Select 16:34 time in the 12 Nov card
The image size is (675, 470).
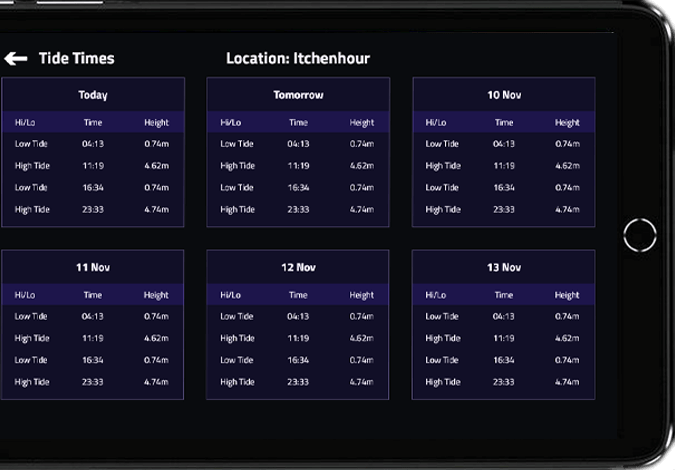coord(298,360)
